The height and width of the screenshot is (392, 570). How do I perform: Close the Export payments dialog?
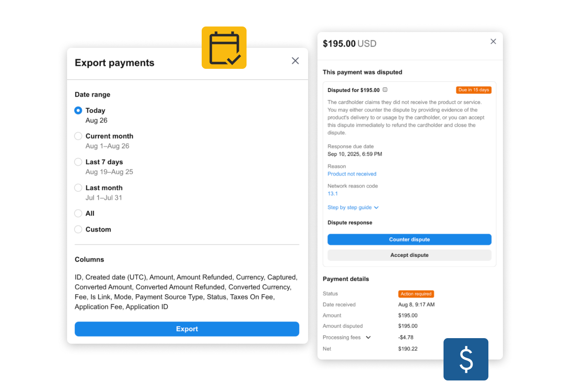295,61
